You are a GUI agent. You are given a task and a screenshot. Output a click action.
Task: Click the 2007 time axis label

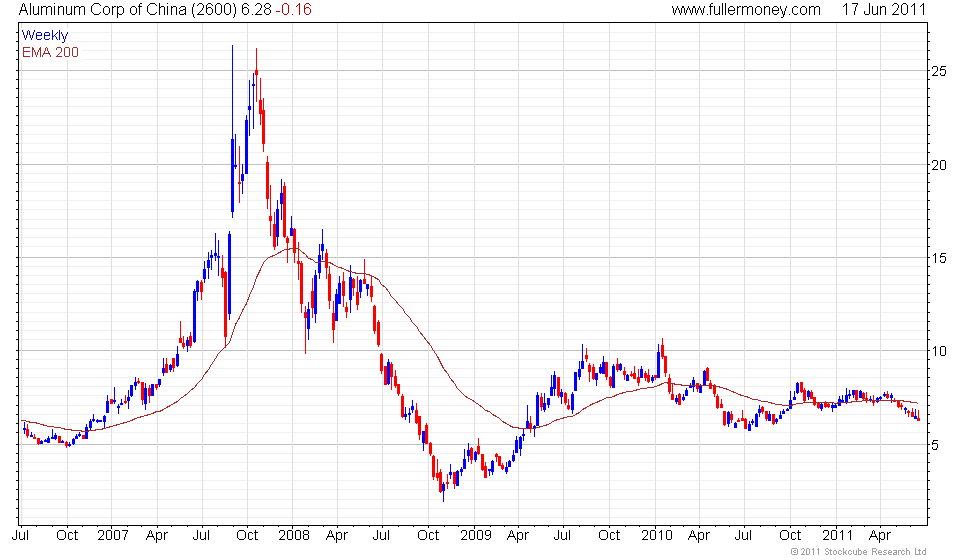(x=113, y=536)
